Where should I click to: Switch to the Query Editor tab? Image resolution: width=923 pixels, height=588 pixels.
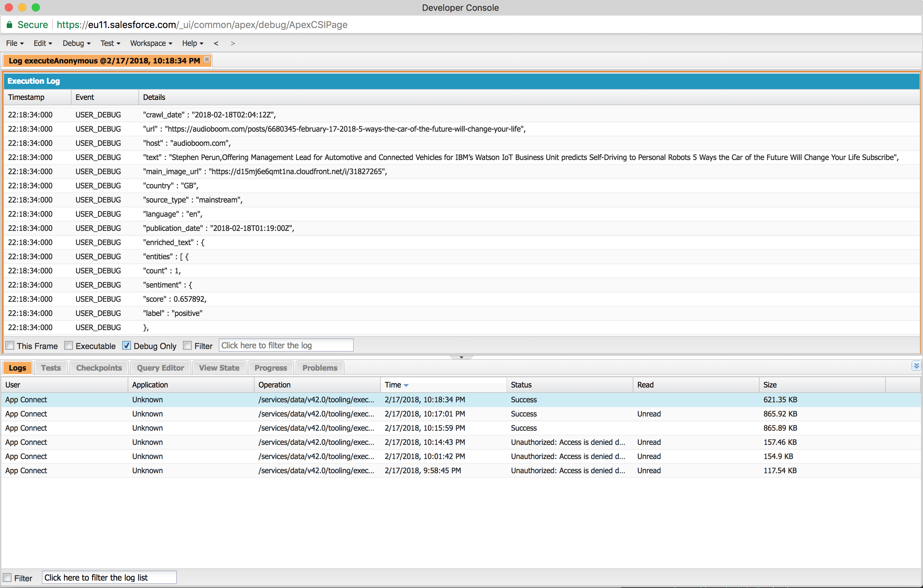tap(160, 368)
